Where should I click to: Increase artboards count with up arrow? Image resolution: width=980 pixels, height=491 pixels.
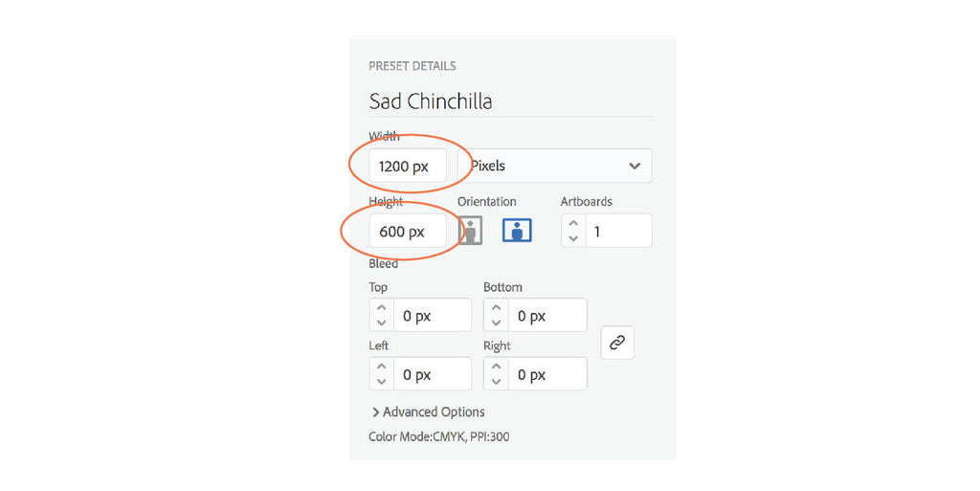point(572,224)
